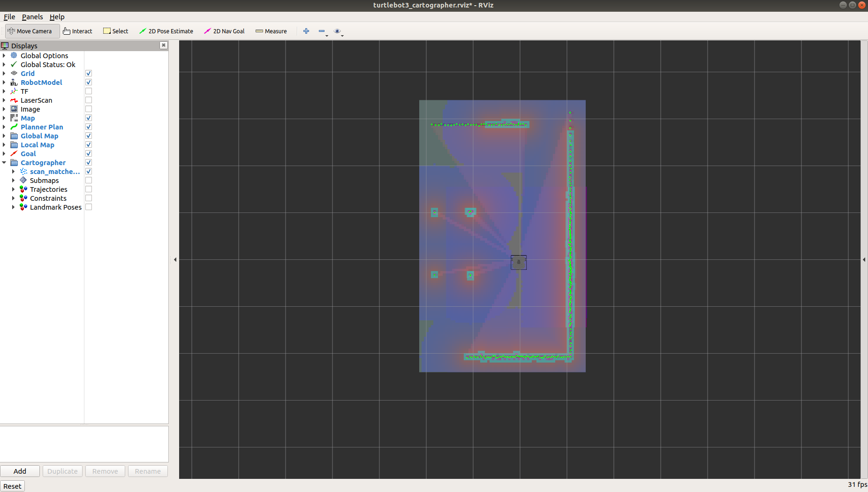Disable the Grid display
Image resolution: width=868 pixels, height=492 pixels.
pyautogui.click(x=89, y=73)
